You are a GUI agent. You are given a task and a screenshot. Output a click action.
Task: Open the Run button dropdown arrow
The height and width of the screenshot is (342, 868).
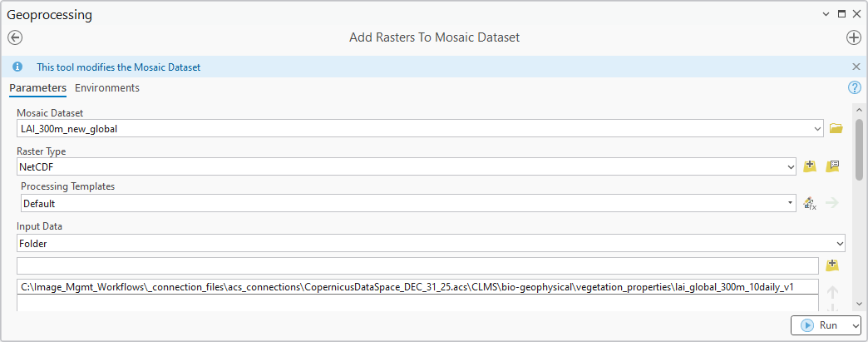tap(856, 326)
